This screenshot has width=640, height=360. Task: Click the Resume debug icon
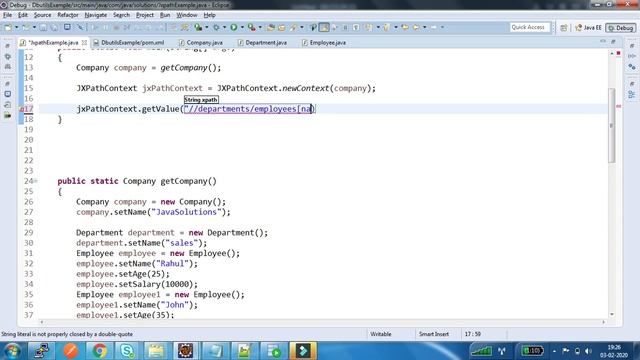(x=94, y=27)
